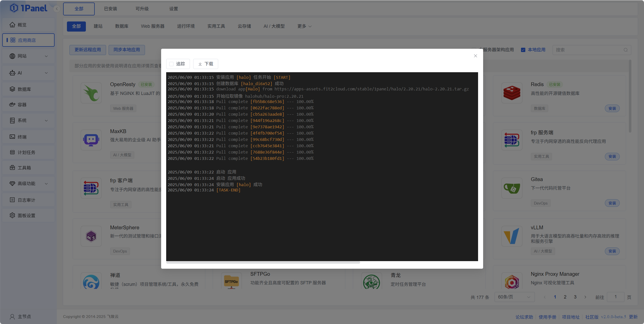The width and height of the screenshot is (644, 324).
Task: Install frp 服务端 with its 安装 button
Action: pos(612,156)
